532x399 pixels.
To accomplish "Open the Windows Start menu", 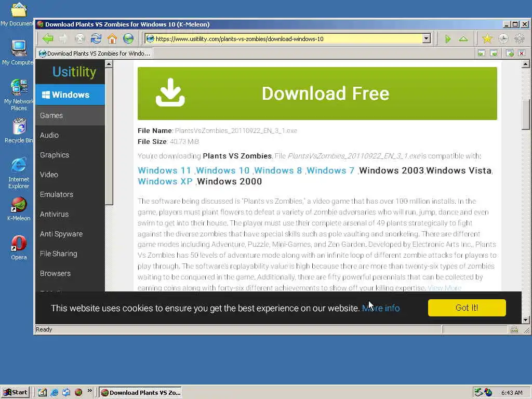I will [15, 393].
